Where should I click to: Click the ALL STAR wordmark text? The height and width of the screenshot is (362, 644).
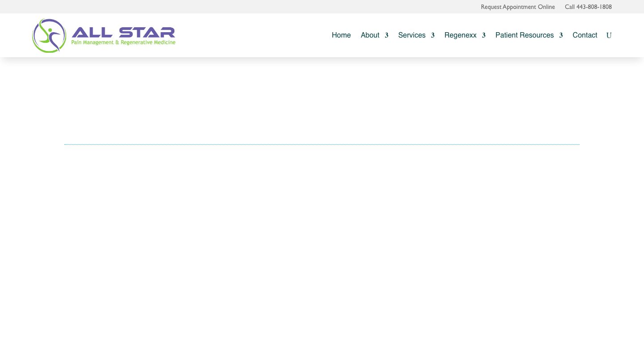tap(123, 32)
